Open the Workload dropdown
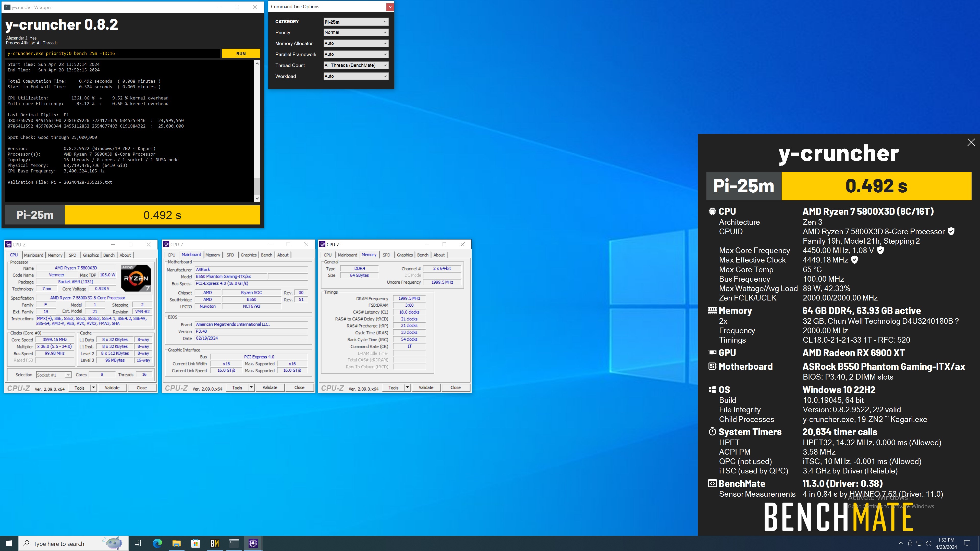This screenshot has height=551, width=980. (356, 77)
